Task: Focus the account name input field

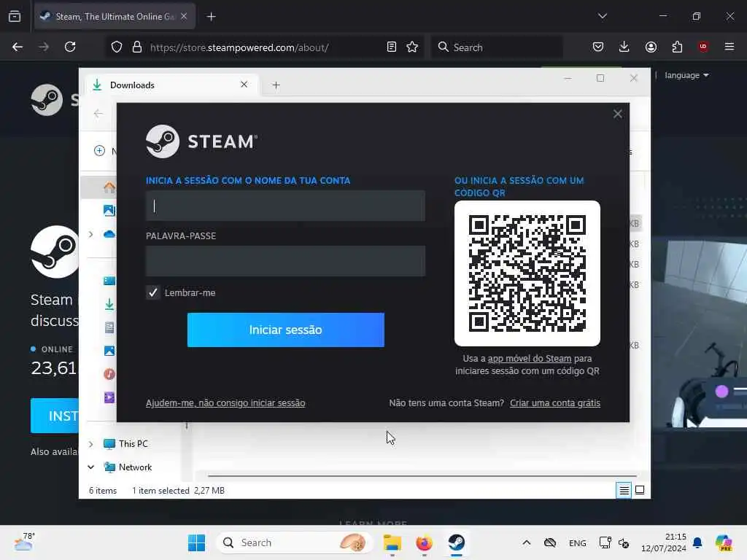Action: click(285, 206)
